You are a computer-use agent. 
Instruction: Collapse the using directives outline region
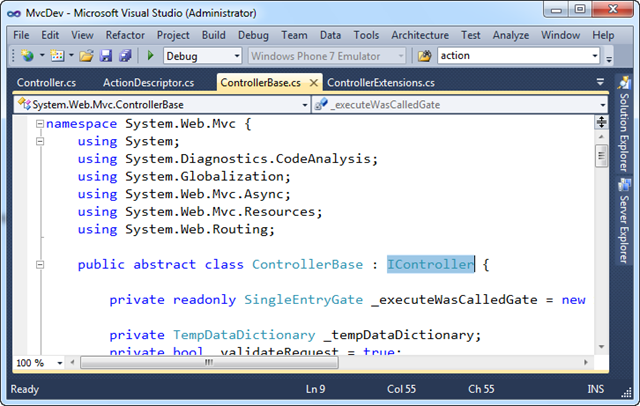coord(40,142)
